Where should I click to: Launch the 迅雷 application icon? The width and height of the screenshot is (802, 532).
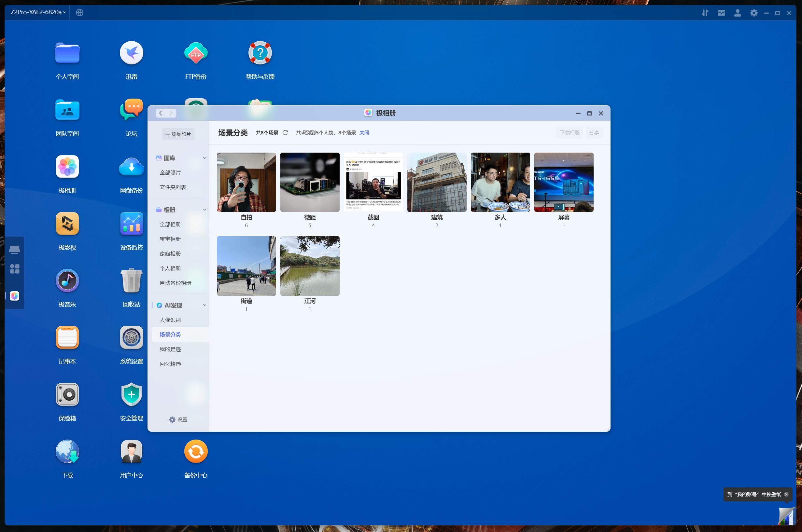point(132,53)
